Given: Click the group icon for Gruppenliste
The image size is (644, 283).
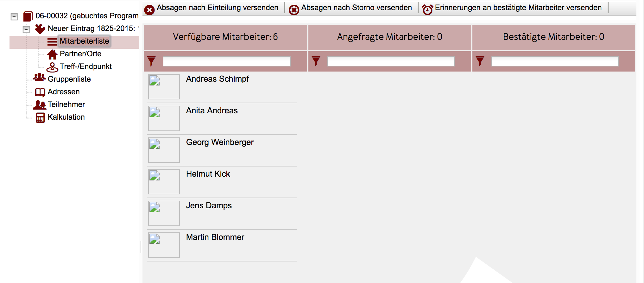Looking at the screenshot, I should (39, 78).
